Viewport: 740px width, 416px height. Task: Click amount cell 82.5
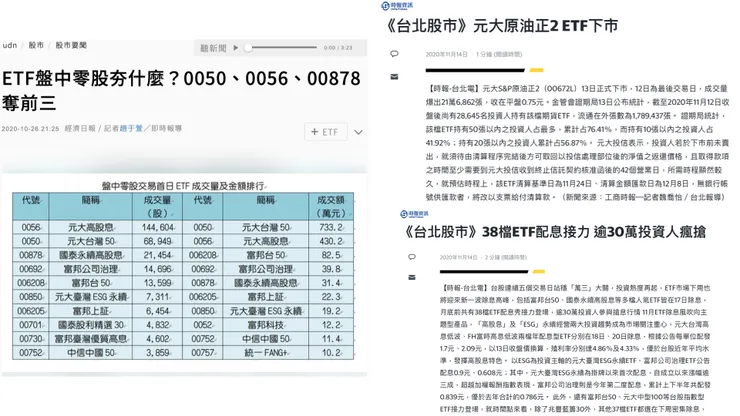click(x=331, y=255)
